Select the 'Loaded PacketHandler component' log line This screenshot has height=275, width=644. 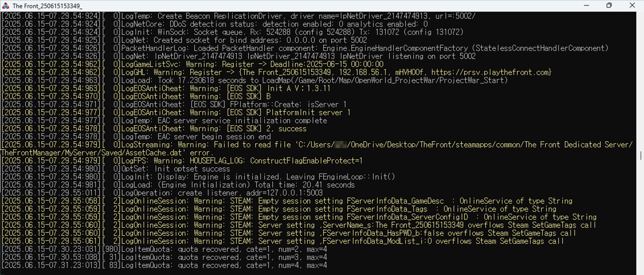click(305, 48)
